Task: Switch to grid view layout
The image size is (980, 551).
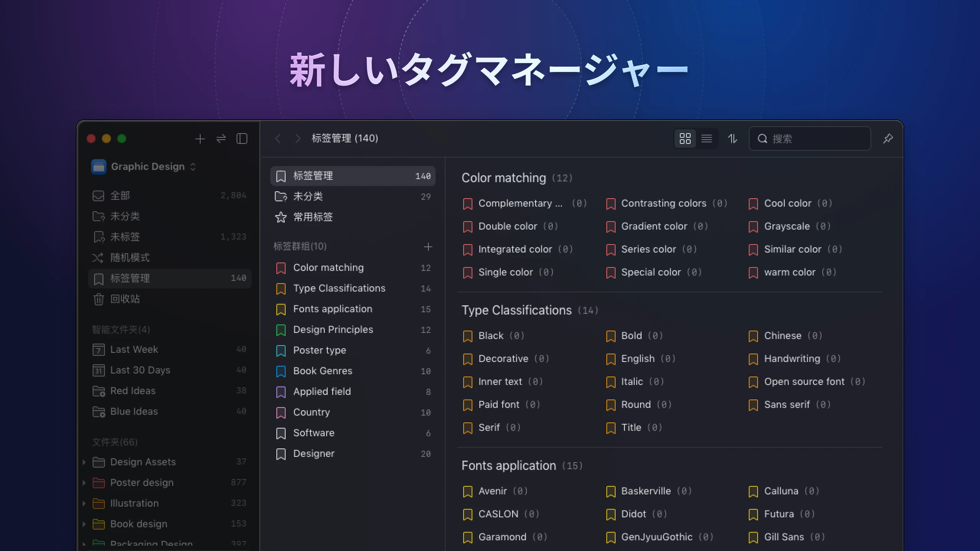Action: (685, 139)
